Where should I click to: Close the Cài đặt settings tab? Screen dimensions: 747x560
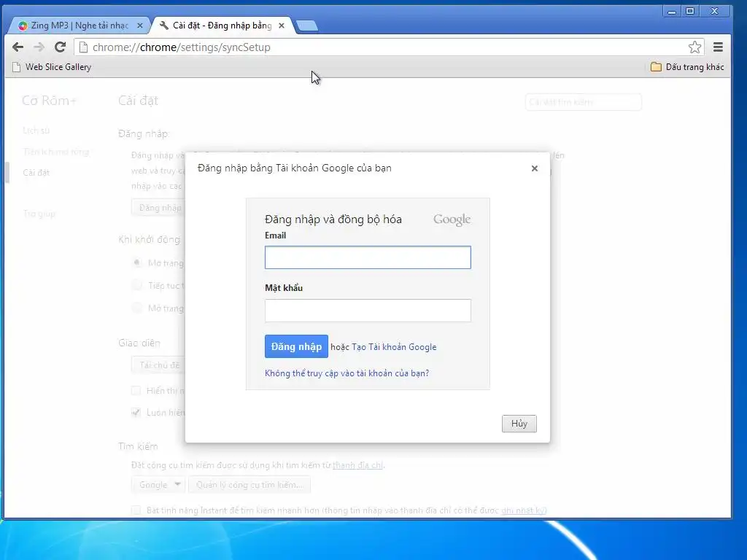pos(282,26)
